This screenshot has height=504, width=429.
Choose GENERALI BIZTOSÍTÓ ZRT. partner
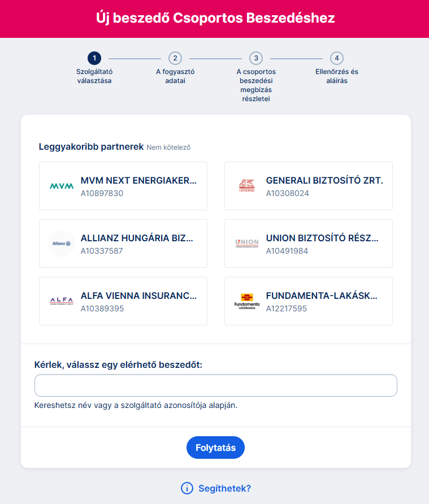click(324, 186)
